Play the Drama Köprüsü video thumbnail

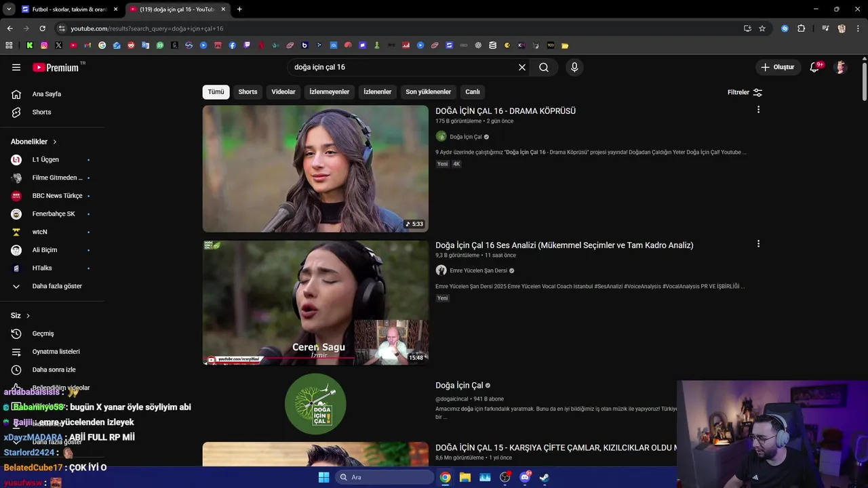click(315, 169)
